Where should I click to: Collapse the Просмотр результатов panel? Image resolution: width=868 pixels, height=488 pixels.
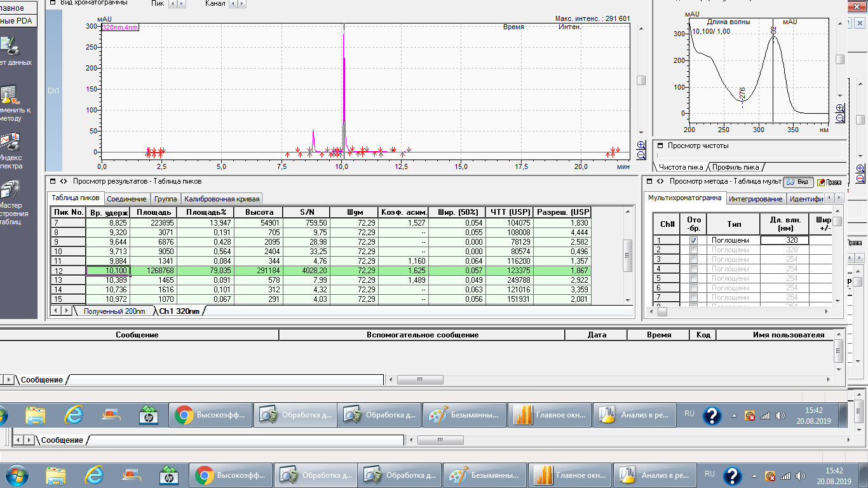53,182
